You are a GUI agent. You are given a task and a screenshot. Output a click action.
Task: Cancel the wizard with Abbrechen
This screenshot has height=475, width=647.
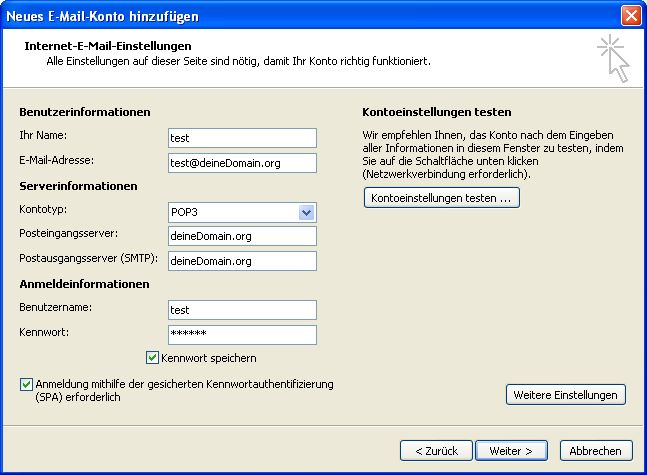[x=597, y=451]
